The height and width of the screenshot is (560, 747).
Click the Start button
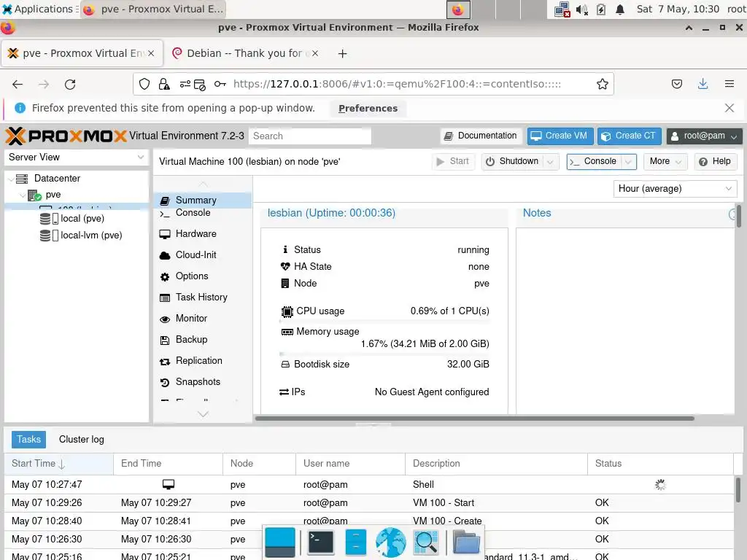[x=453, y=161]
